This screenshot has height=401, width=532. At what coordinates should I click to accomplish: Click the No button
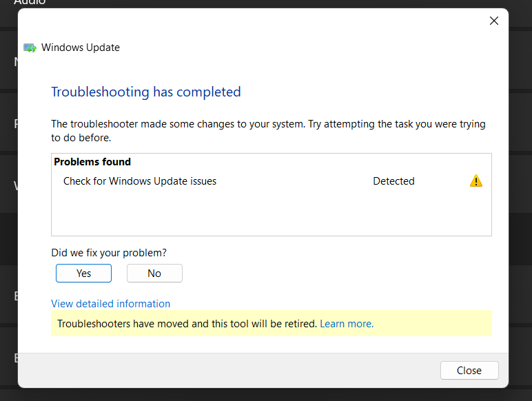point(154,273)
